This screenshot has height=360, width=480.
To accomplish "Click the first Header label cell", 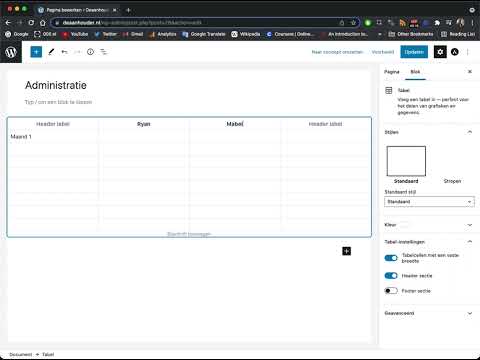I will (x=53, y=124).
